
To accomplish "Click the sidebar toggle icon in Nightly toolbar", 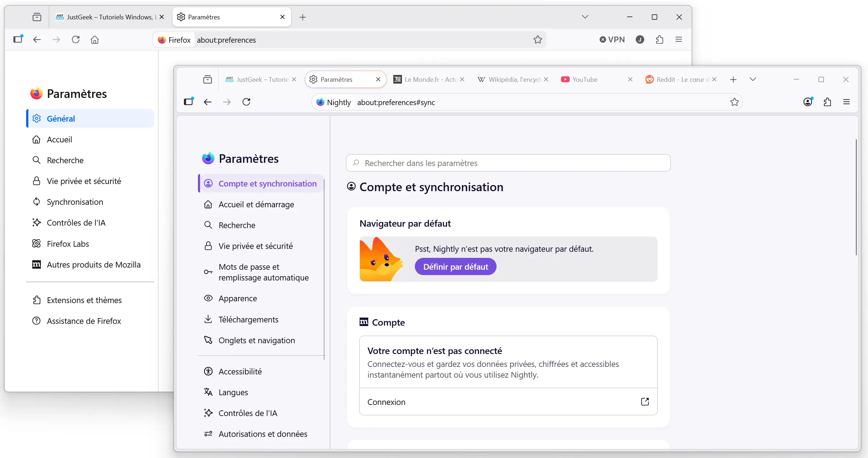I will coord(189,102).
